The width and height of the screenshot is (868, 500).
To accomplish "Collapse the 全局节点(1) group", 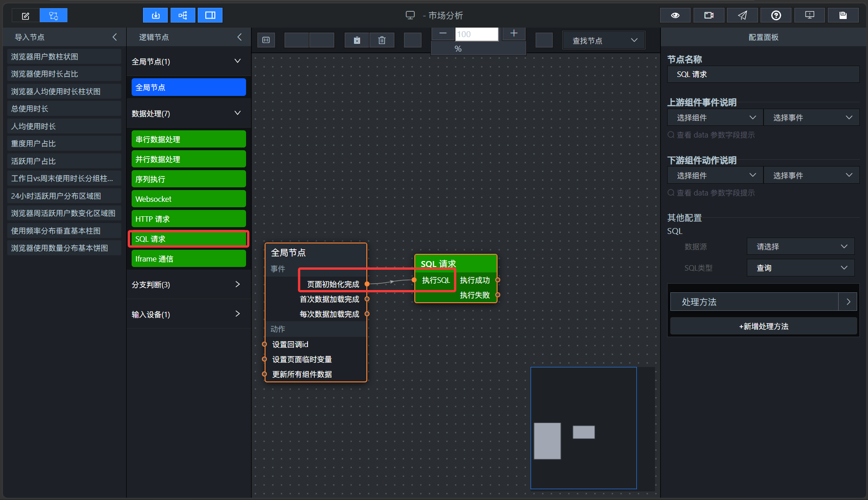I will point(237,61).
